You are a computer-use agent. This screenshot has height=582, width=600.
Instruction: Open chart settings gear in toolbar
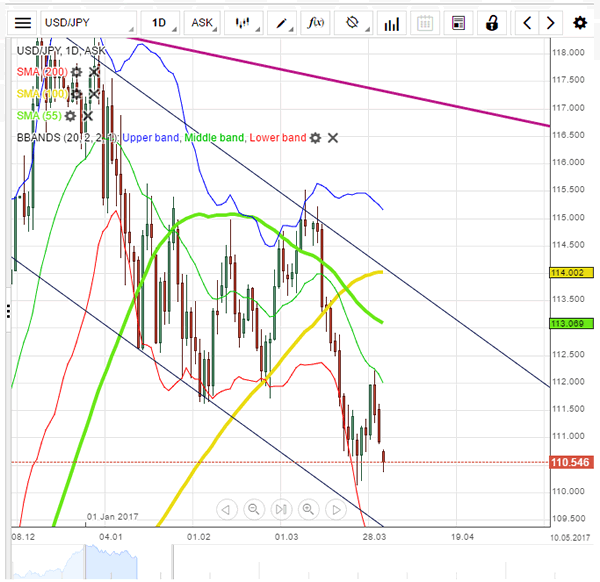(x=580, y=23)
